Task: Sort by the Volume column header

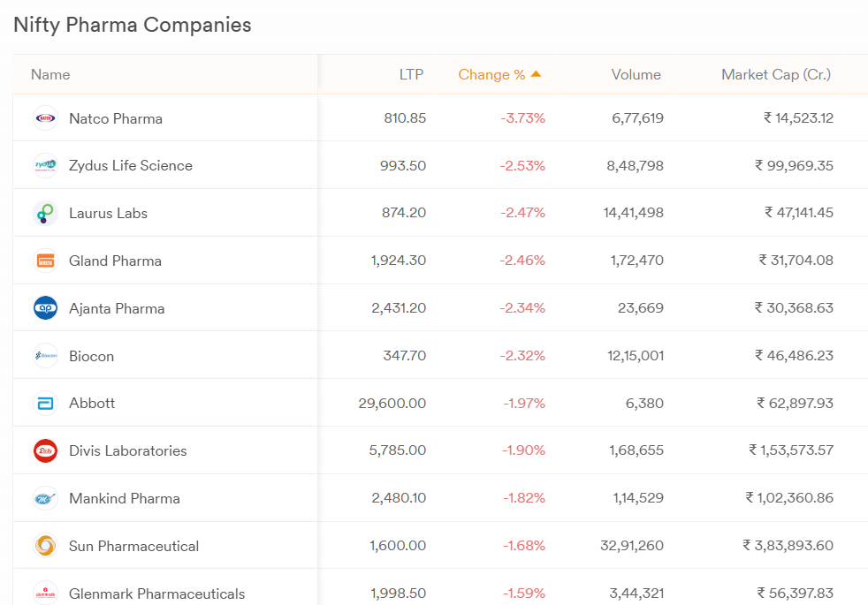Action: [636, 74]
